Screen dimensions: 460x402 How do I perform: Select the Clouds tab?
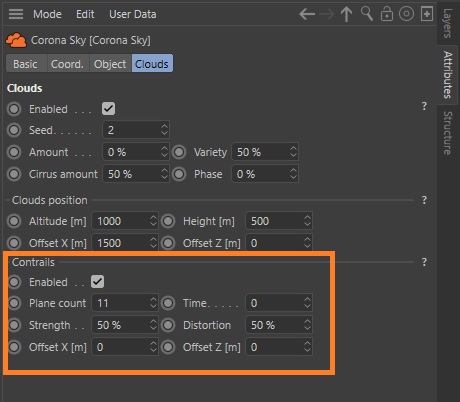pyautogui.click(x=152, y=64)
